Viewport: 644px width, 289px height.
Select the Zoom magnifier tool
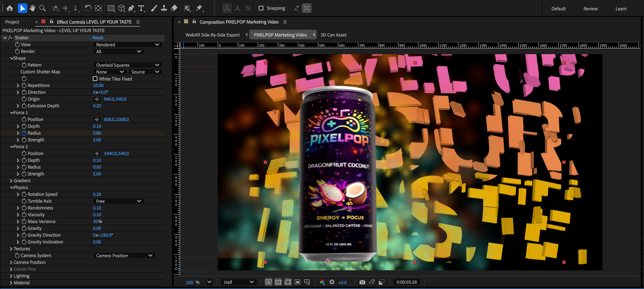(x=43, y=8)
